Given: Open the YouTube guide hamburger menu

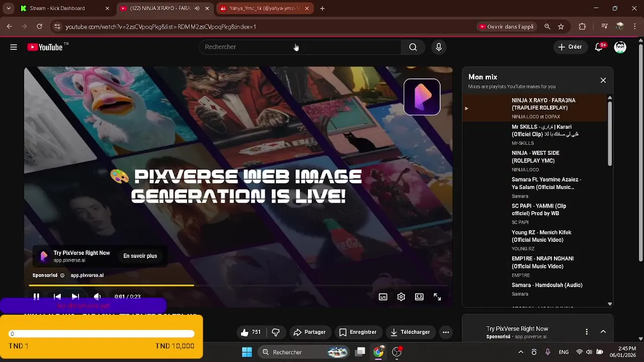Looking at the screenshot, I should [14, 47].
